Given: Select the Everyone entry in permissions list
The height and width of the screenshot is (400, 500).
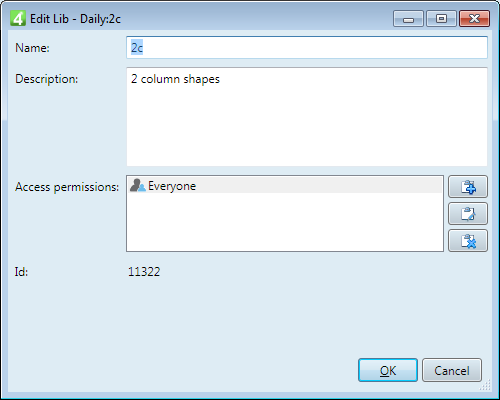Looking at the screenshot, I should click(x=285, y=185).
